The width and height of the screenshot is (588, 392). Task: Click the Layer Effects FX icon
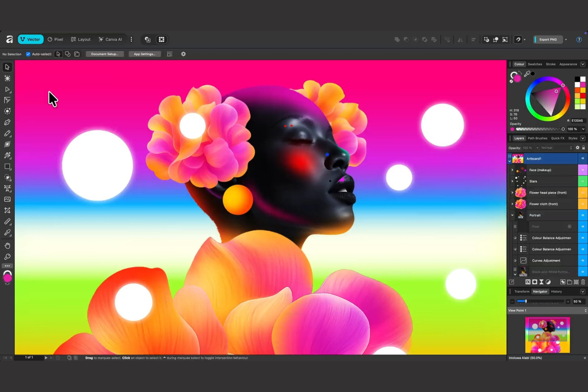(528, 282)
